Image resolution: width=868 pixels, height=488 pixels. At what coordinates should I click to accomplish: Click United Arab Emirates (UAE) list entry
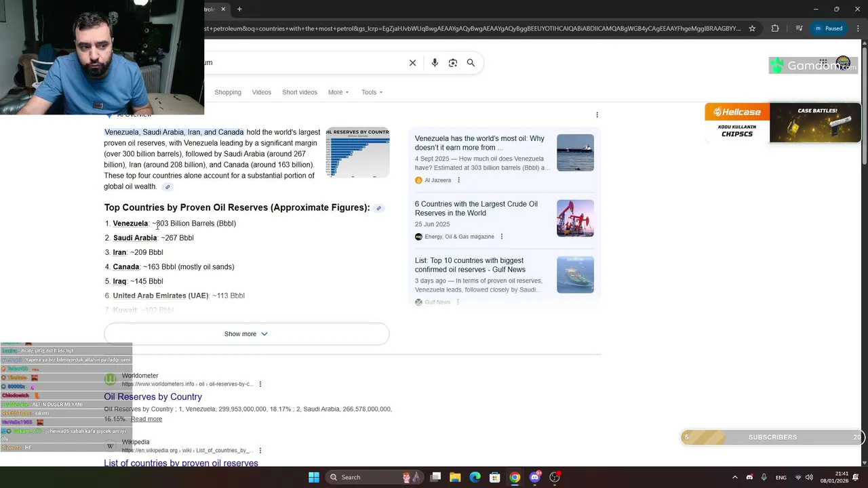pyautogui.click(x=161, y=296)
